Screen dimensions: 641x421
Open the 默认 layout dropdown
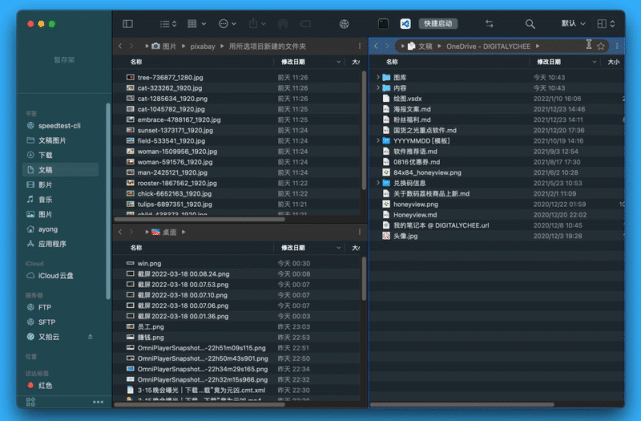pos(573,24)
